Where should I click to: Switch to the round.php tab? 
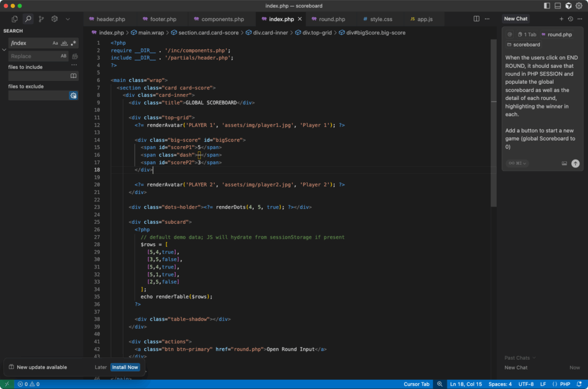[332, 20]
